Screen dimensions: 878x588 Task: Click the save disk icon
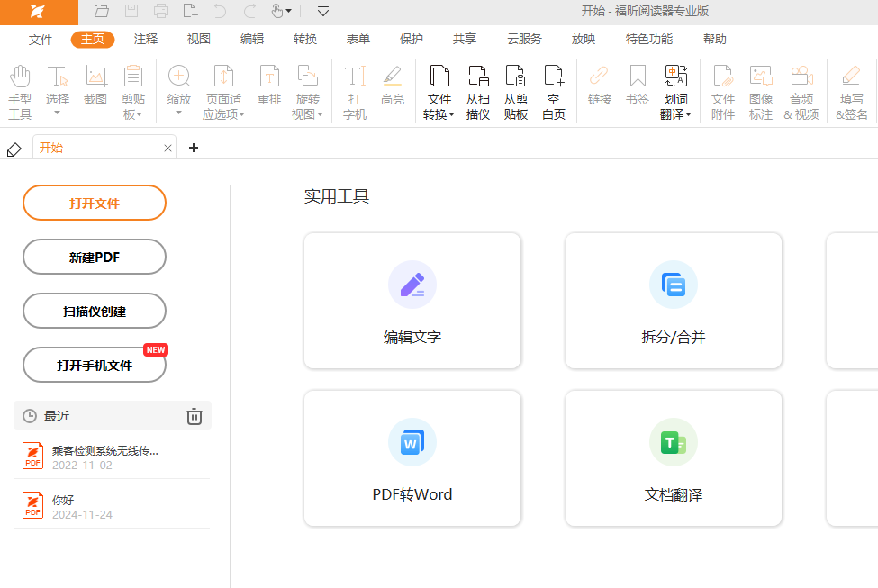coord(131,11)
